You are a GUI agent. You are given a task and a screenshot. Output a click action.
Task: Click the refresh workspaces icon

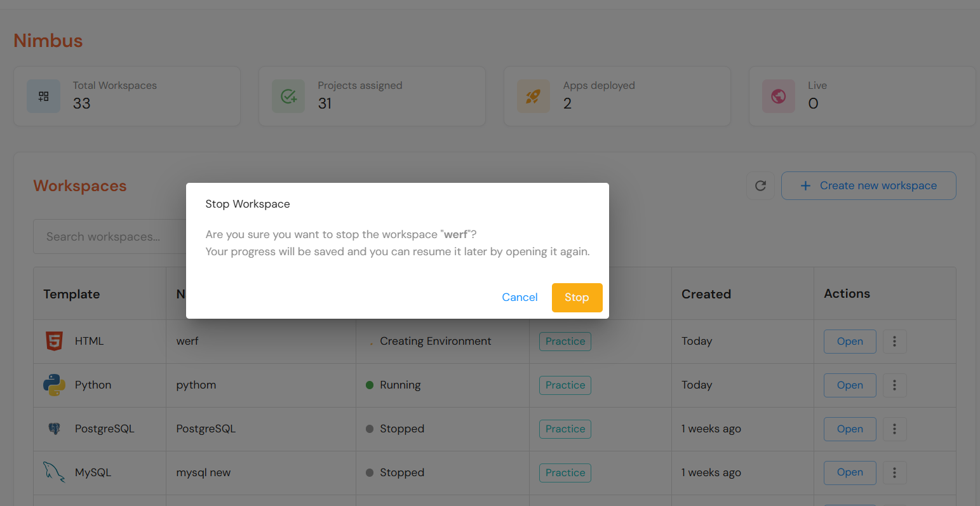pos(760,185)
